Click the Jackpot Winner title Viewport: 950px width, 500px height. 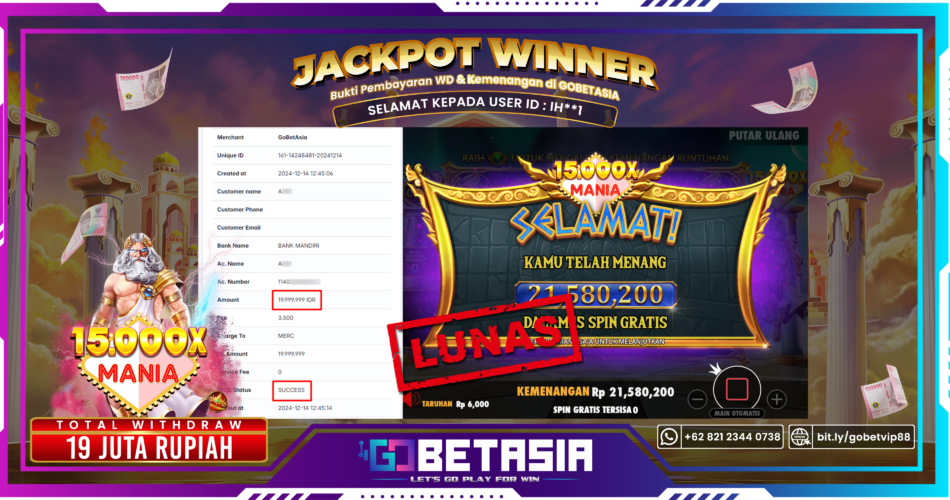click(x=474, y=64)
